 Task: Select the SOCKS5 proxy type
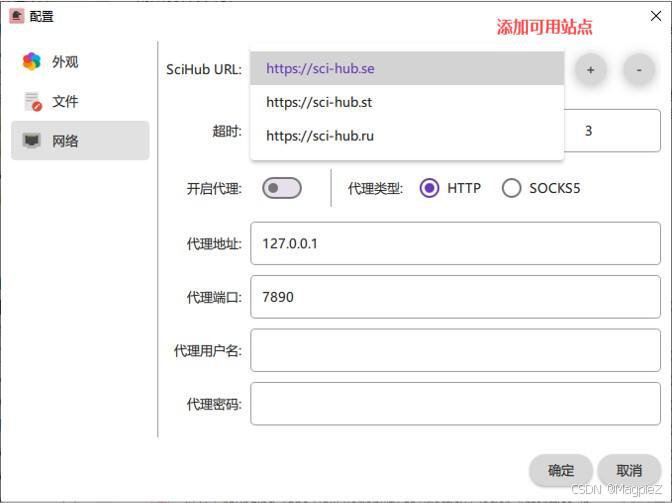pos(541,188)
